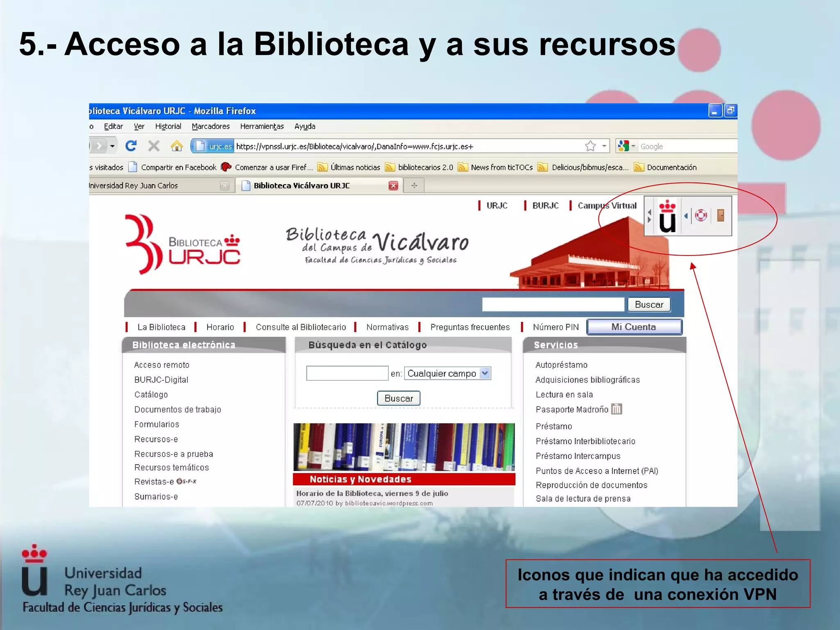Open Recursos-e a prueba link
Viewport: 840px width, 630px height.
(173, 454)
